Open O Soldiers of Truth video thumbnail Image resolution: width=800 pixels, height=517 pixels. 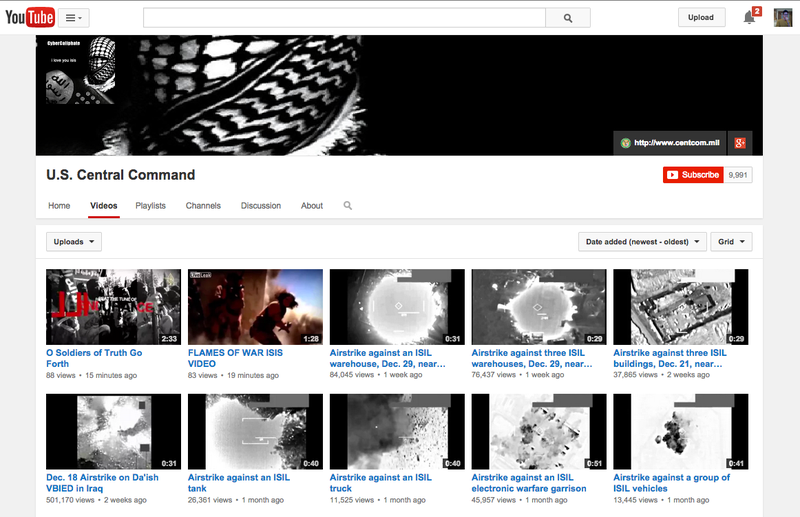(x=113, y=307)
